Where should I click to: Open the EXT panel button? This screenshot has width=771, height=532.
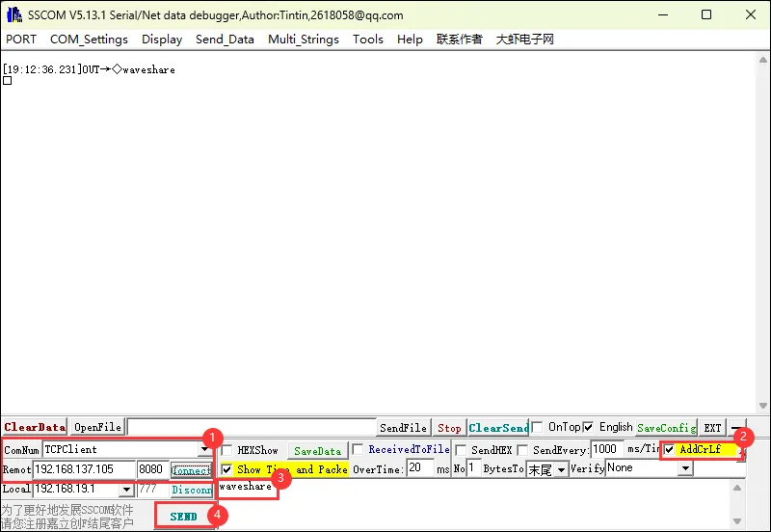coord(712,427)
